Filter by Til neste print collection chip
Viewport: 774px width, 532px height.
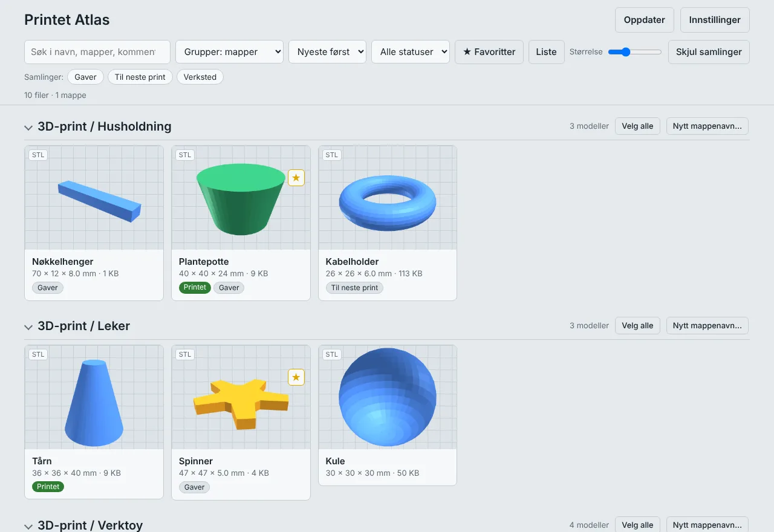(140, 77)
